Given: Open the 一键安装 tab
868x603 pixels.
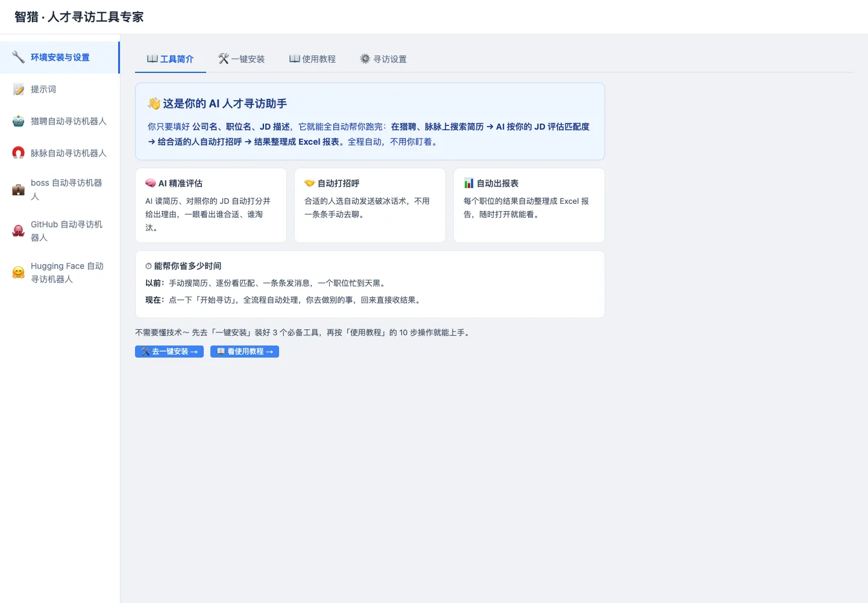Looking at the screenshot, I should coord(242,59).
